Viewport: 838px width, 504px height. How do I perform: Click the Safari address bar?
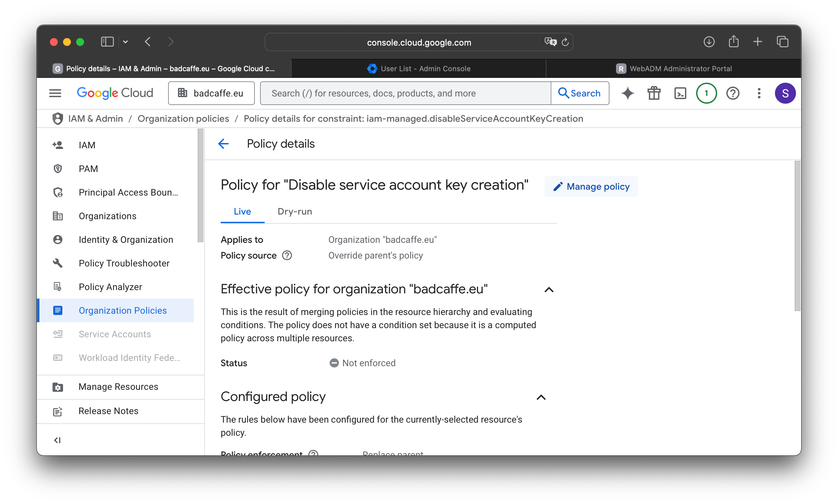click(419, 42)
